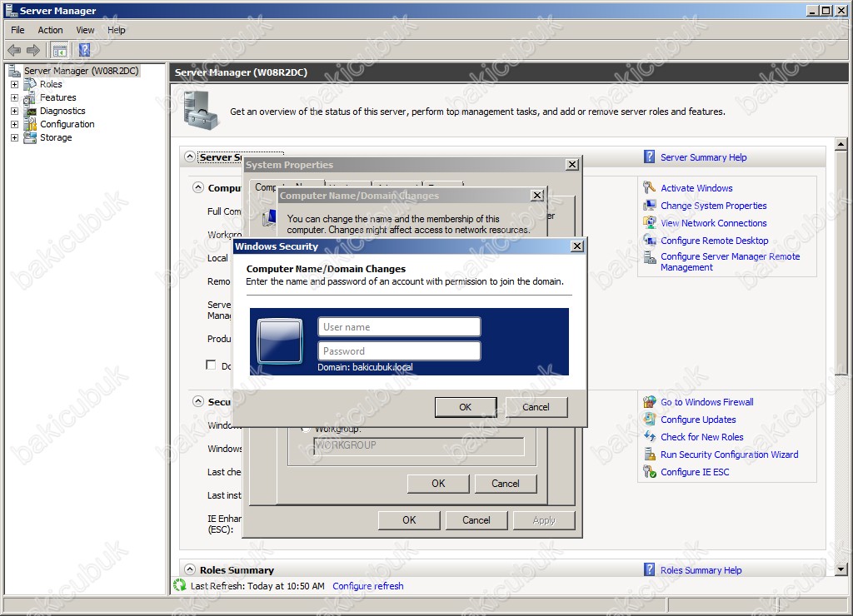Click the green refresh icon beside Last Refresh

coord(180,585)
